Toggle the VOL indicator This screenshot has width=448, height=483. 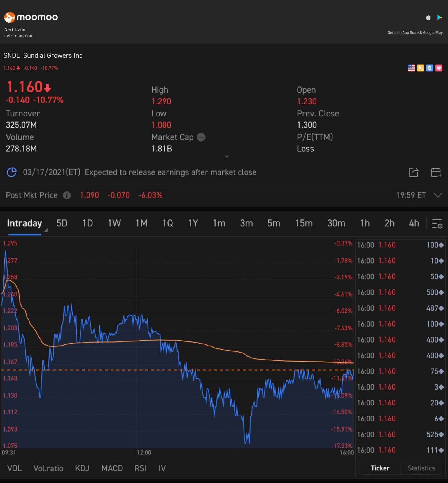coord(15,468)
